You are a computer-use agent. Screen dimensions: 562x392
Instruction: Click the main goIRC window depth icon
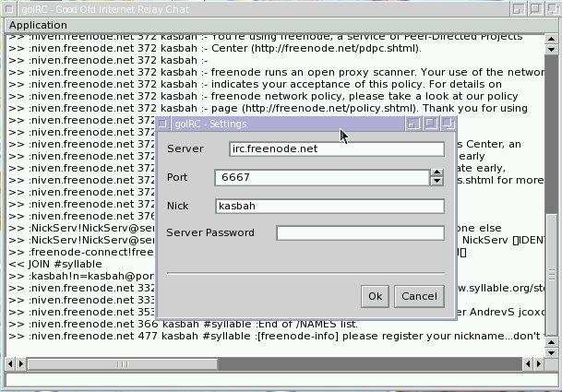[x=553, y=9]
